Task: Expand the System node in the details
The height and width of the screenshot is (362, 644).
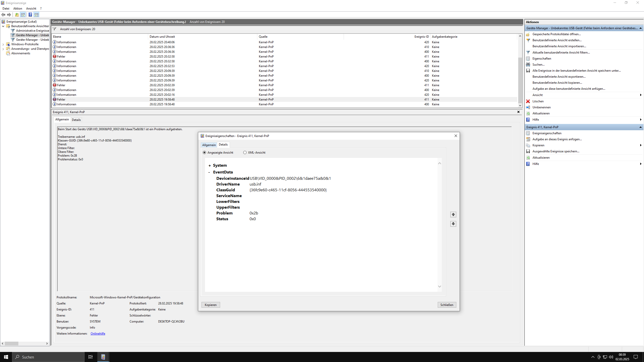Action: 210,165
